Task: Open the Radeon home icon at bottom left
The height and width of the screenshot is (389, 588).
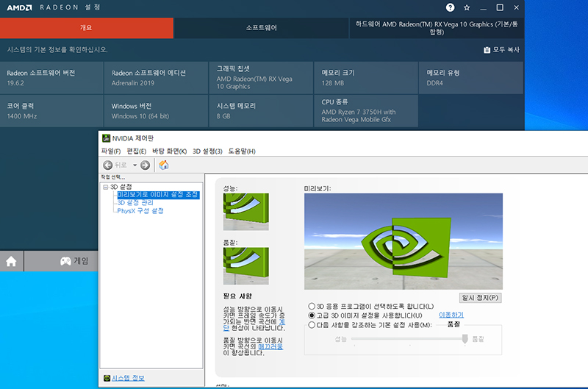Action: coord(11,261)
